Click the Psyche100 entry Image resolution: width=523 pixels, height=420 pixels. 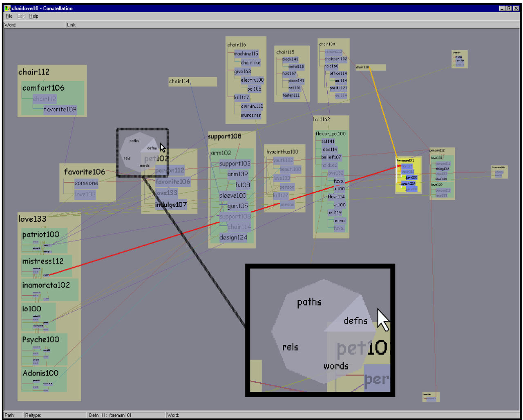click(x=40, y=340)
